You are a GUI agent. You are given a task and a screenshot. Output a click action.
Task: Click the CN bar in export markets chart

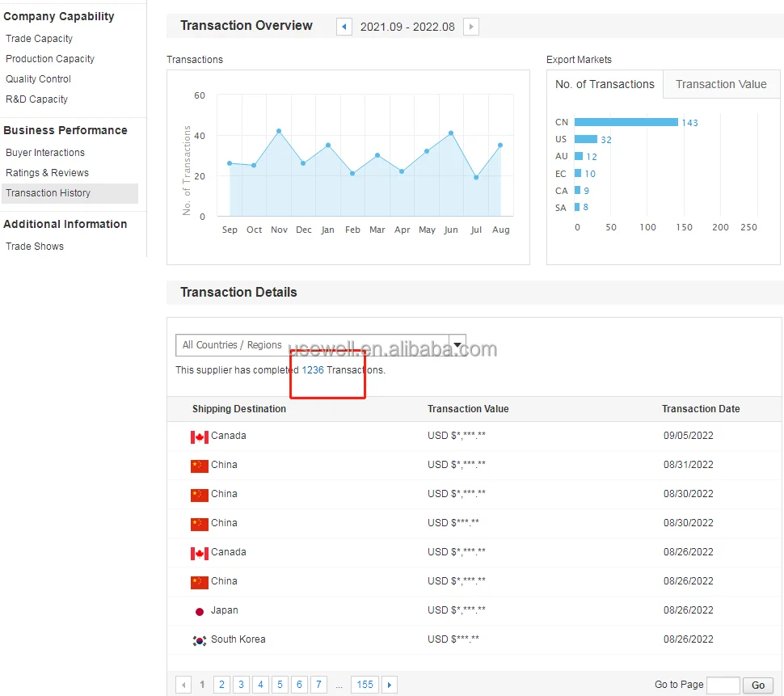(x=626, y=122)
